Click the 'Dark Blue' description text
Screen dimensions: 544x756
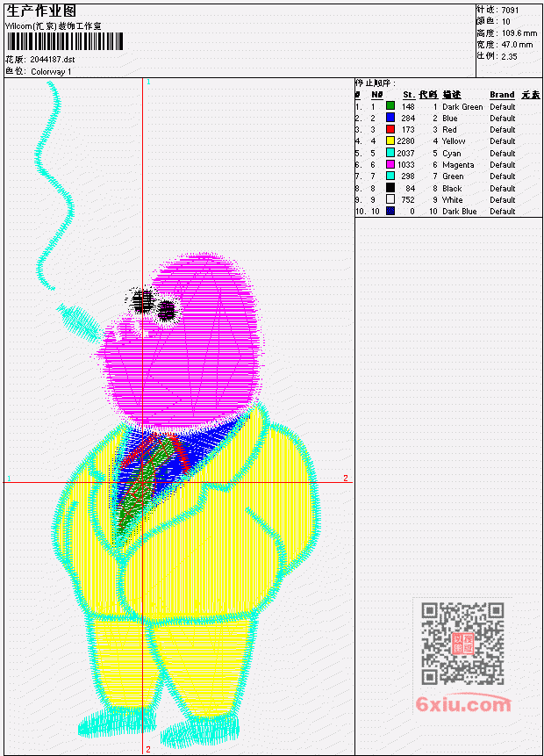coord(460,212)
